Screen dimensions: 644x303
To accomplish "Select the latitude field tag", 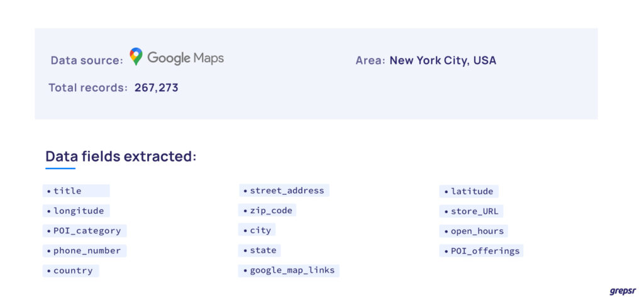I will 469,191.
